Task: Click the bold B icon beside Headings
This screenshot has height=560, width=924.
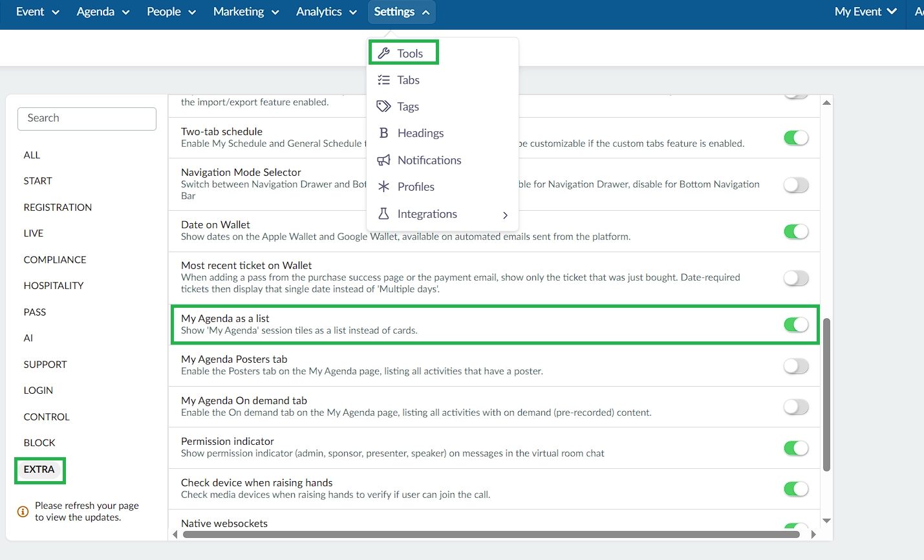Action: 383,133
